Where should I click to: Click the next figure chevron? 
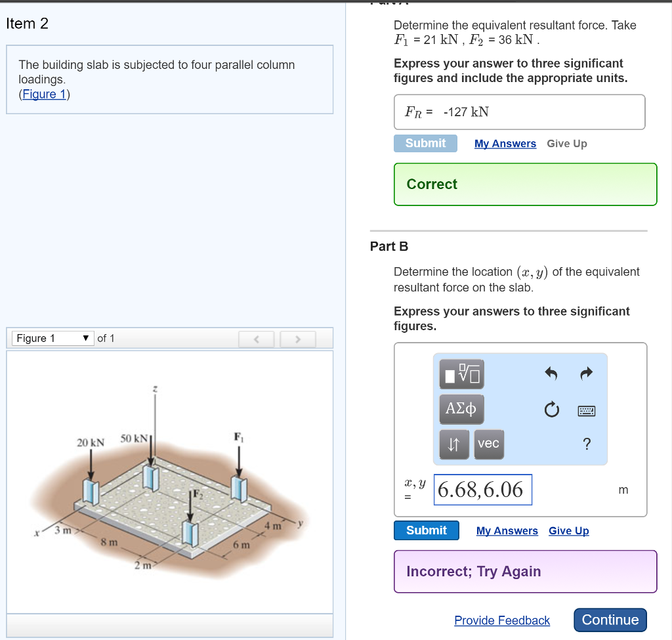(x=297, y=339)
